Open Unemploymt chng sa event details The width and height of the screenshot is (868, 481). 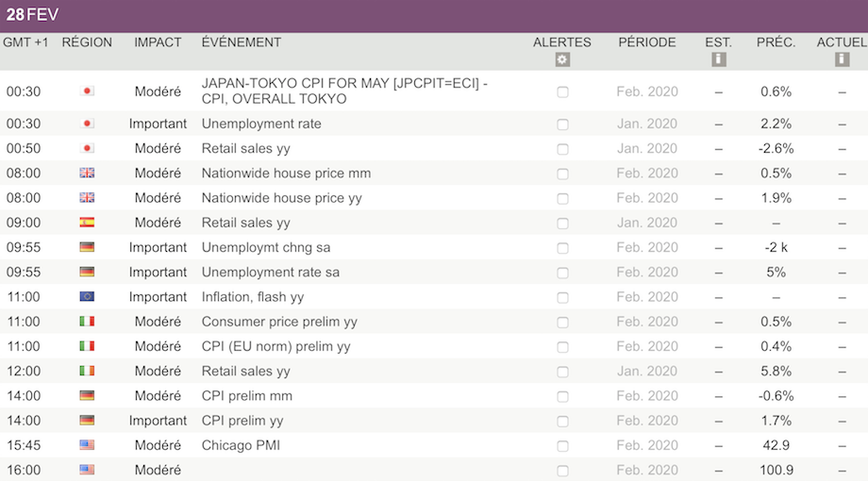pyautogui.click(x=266, y=247)
